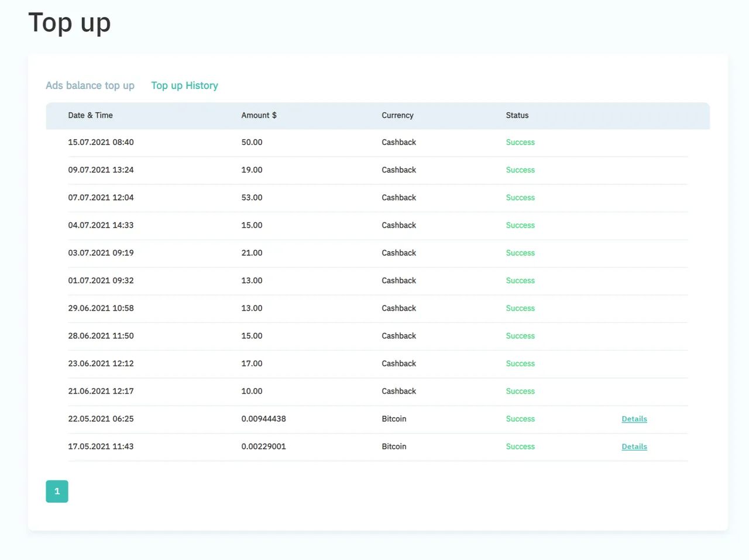Screen dimensions: 749x560
Task: Click the amount 0.00944438
Action: (x=263, y=419)
